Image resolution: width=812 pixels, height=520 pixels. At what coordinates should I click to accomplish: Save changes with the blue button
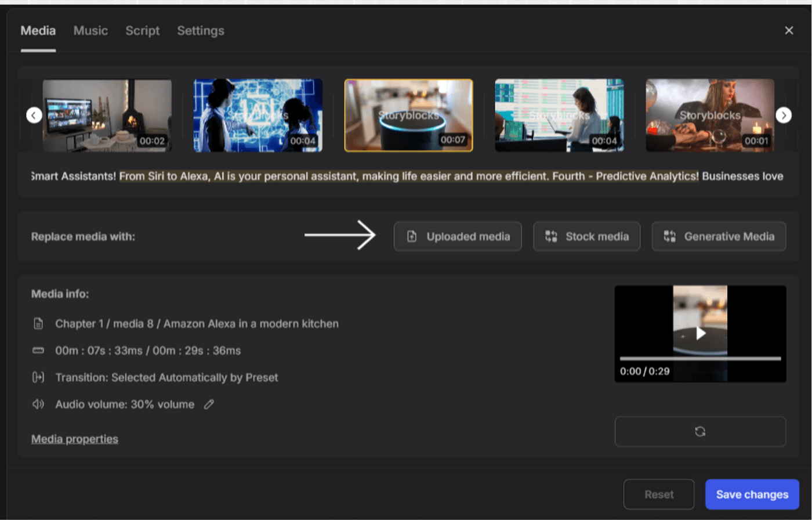pos(751,494)
